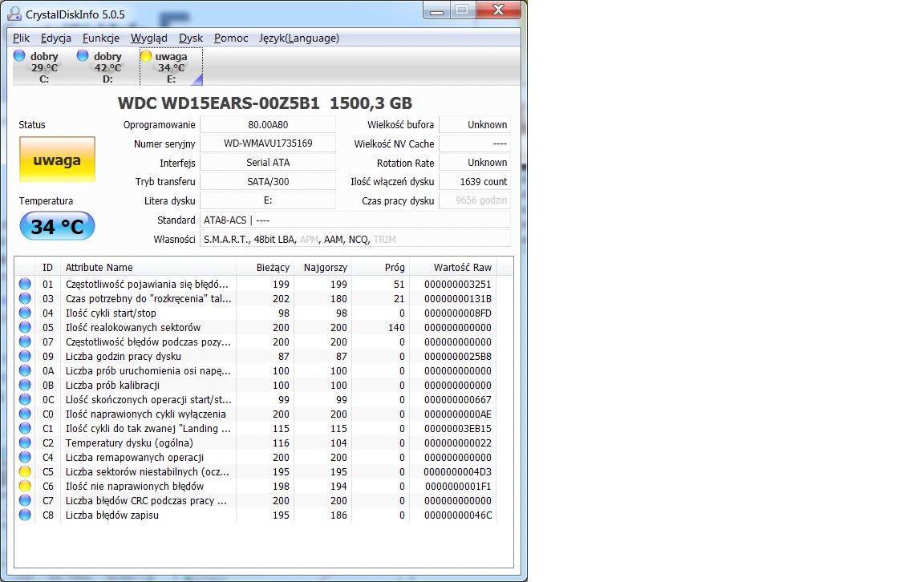Viewport: 924px width, 582px height.
Task: Click the serial number field WD-WMAVU1735169
Action: [x=268, y=143]
